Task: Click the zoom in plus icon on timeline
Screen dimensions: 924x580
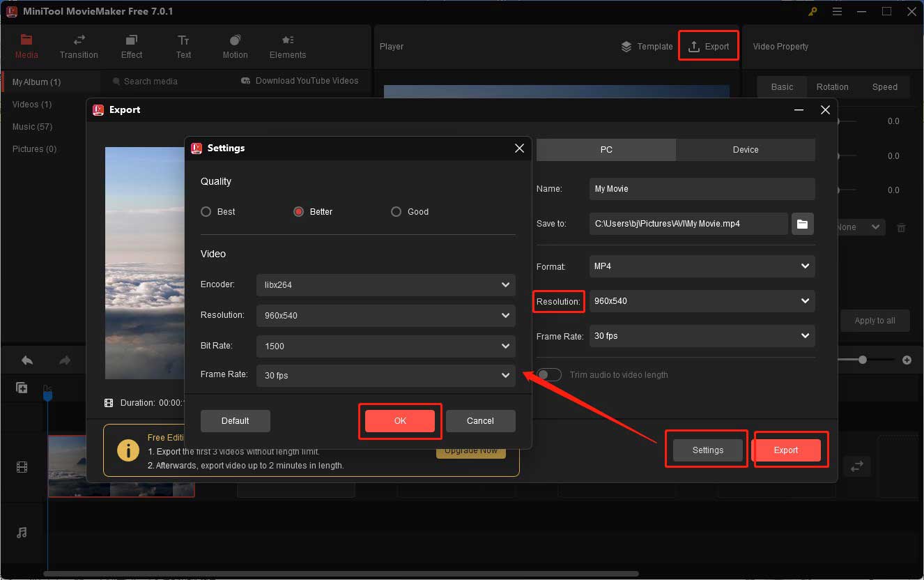Action: click(x=907, y=360)
